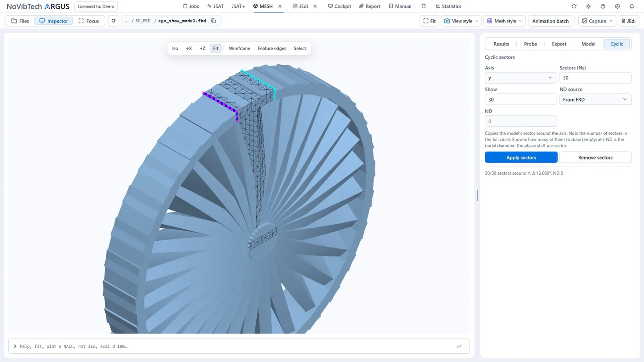Open the Report page
644x362 pixels.
click(370, 6)
